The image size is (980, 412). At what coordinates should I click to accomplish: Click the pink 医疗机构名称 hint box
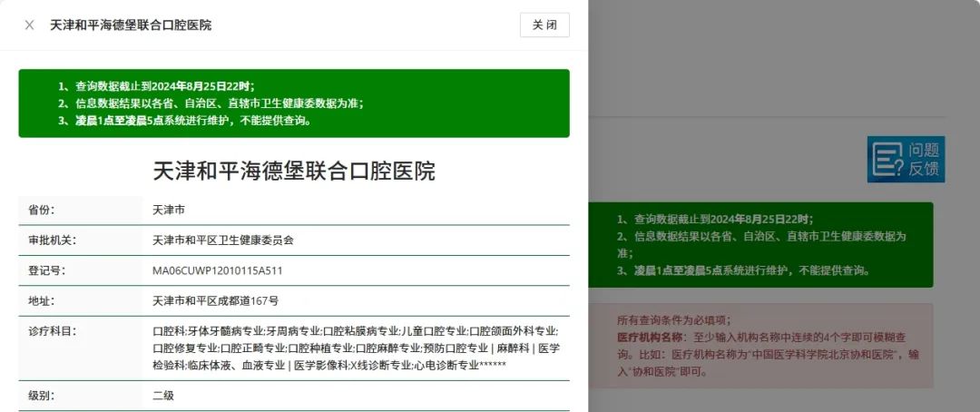coord(760,345)
